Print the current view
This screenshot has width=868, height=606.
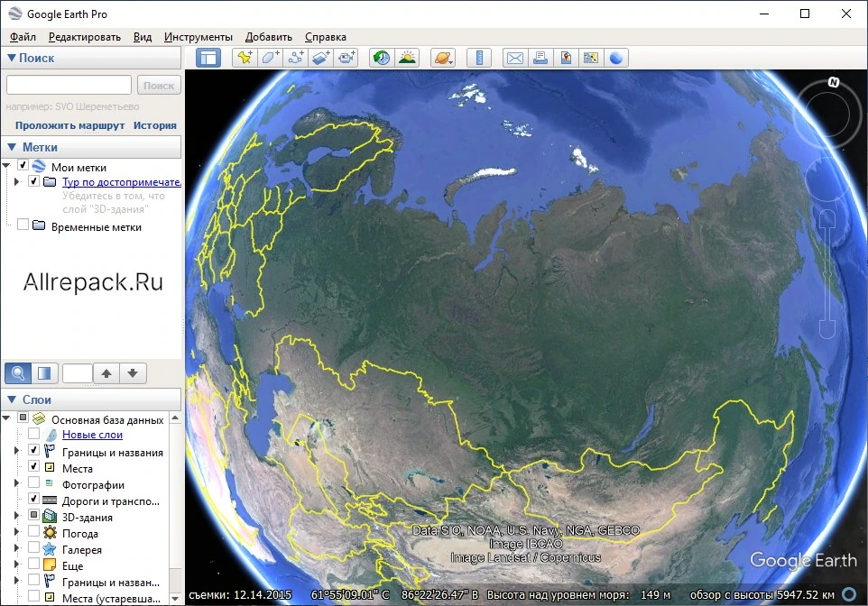click(540, 58)
